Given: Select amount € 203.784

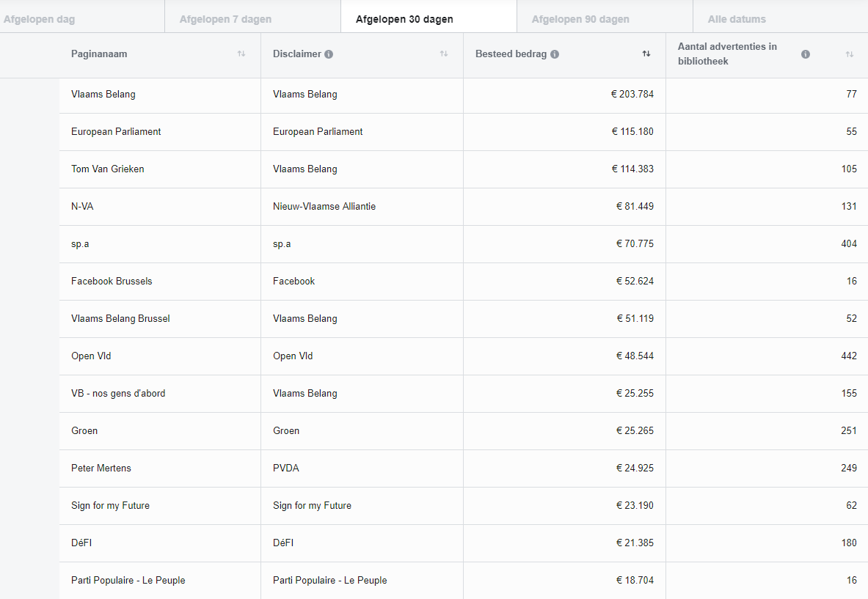Looking at the screenshot, I should click(632, 94).
